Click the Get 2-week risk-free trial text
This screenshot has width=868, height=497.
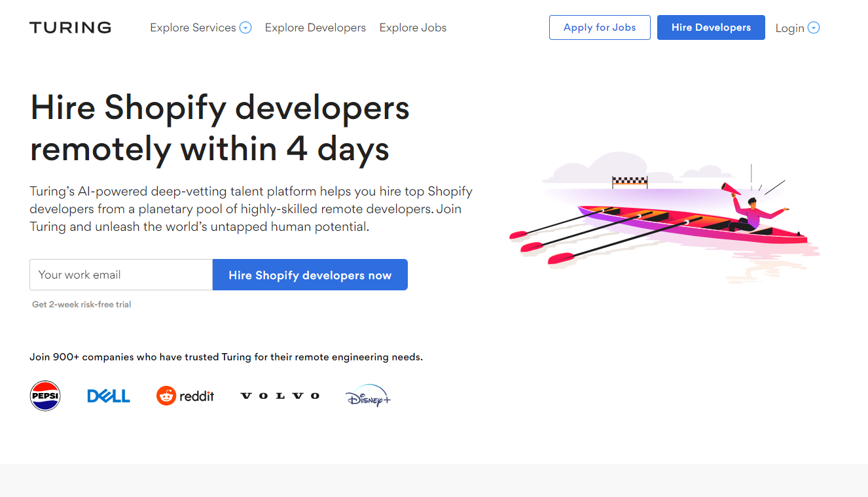tap(82, 304)
